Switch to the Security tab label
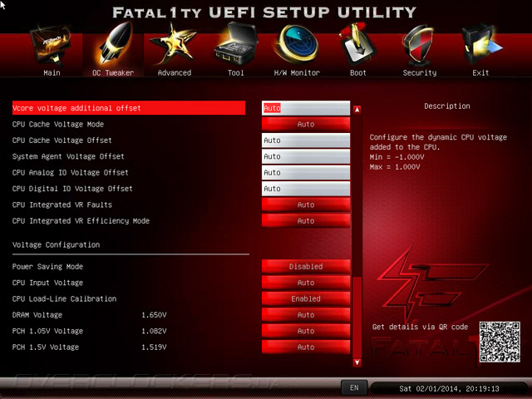The image size is (532, 399). pos(420,72)
